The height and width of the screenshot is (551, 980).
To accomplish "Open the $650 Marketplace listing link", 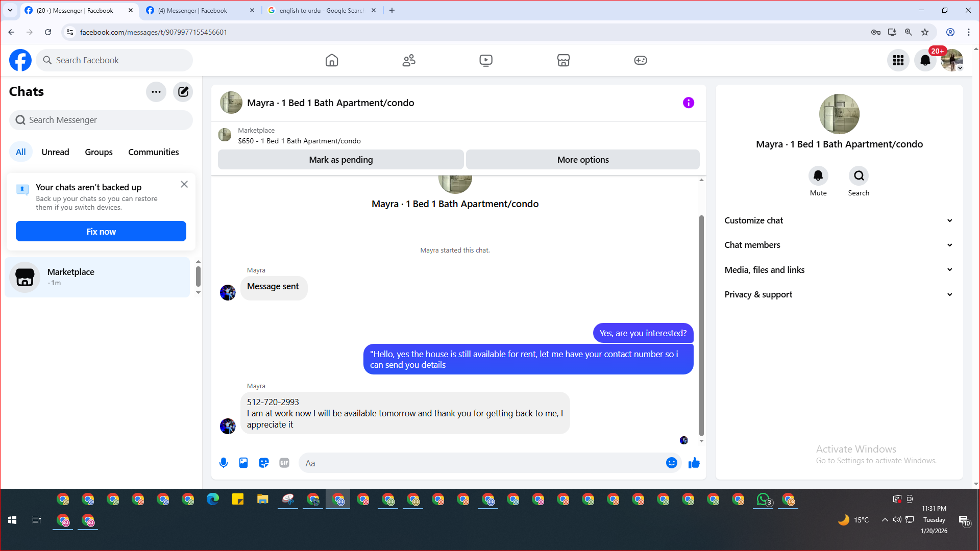I will pyautogui.click(x=299, y=141).
